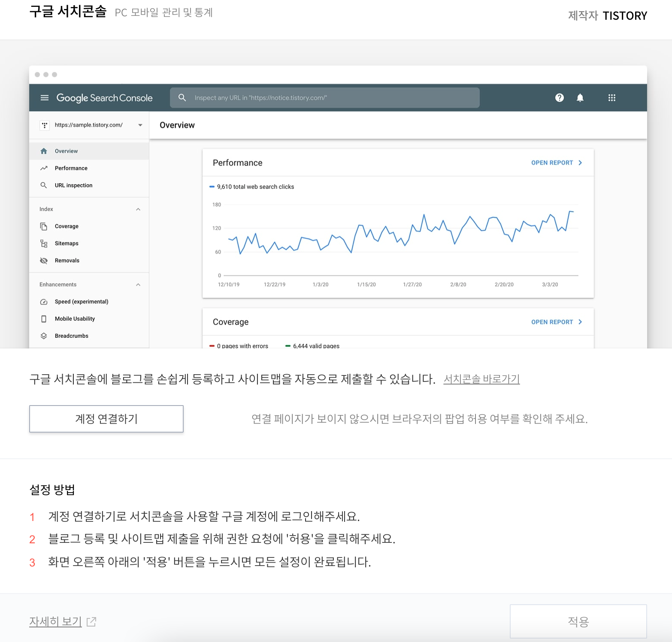Click the Mobile Usability phone icon
672x642 pixels.
44,319
